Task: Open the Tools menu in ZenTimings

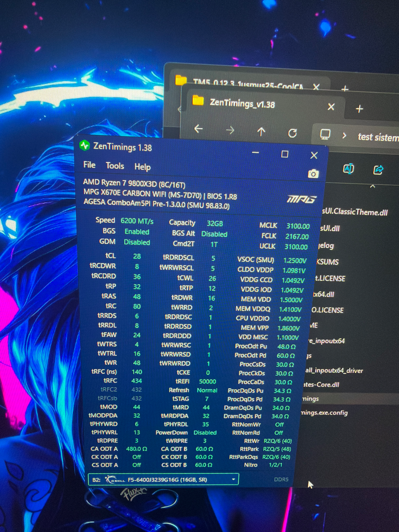Action: [x=115, y=166]
